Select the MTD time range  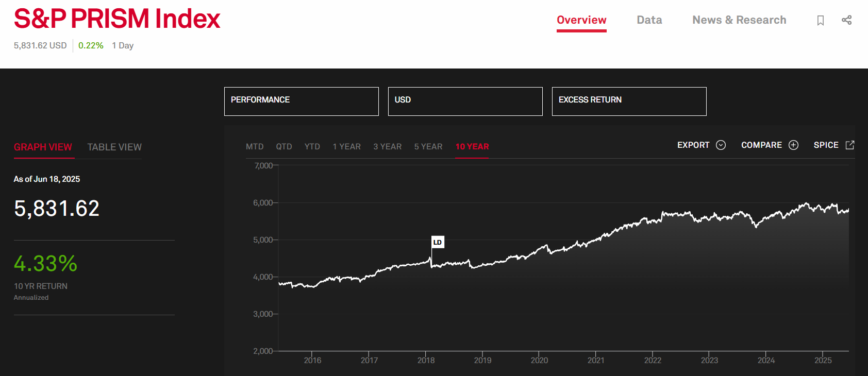point(255,147)
